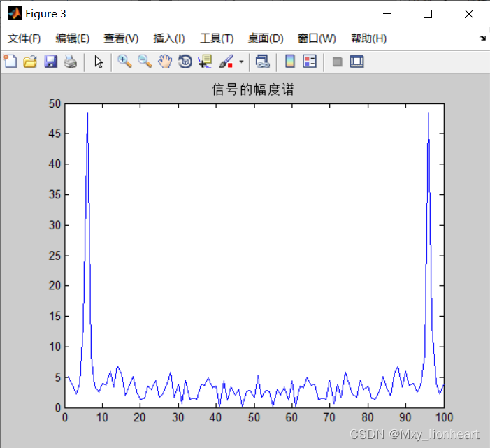The image size is (490, 448).
Task: Select the Rotate 3D tool
Action: click(185, 62)
